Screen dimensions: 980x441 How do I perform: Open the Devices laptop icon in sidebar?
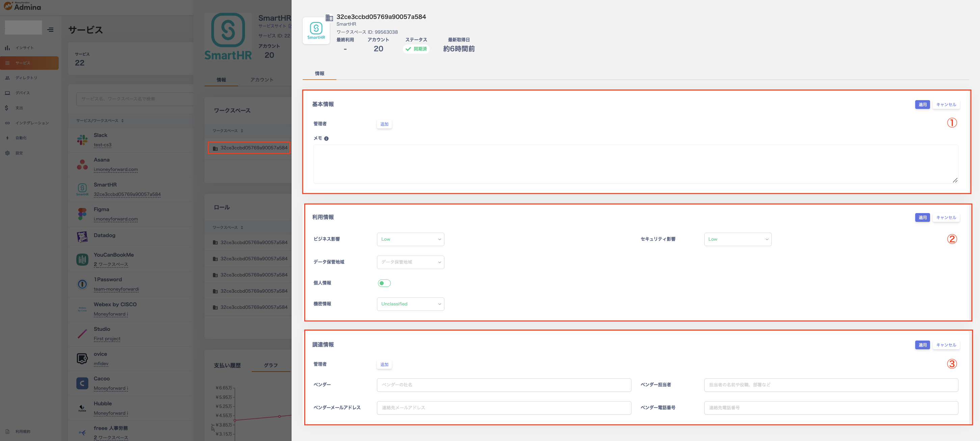click(x=7, y=93)
